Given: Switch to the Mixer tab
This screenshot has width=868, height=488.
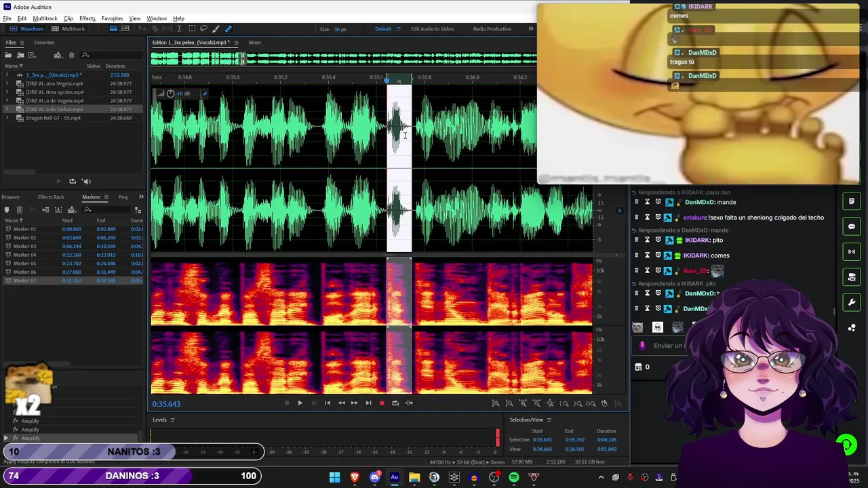Looking at the screenshot, I should click(254, 43).
